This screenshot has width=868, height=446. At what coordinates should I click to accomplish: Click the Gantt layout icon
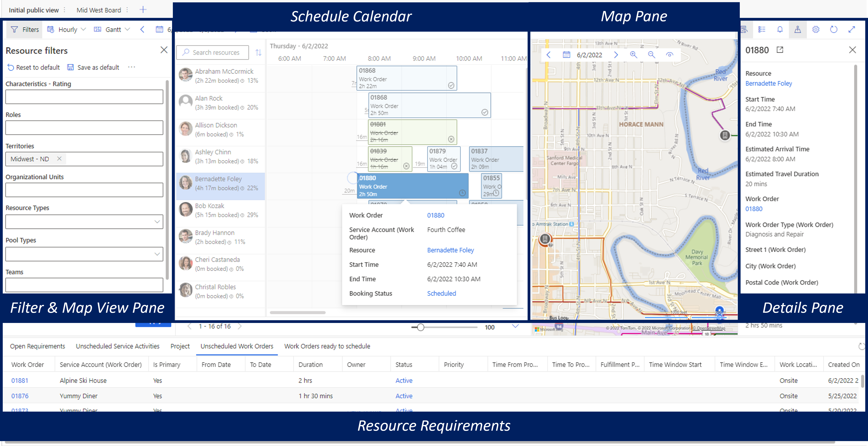click(97, 30)
